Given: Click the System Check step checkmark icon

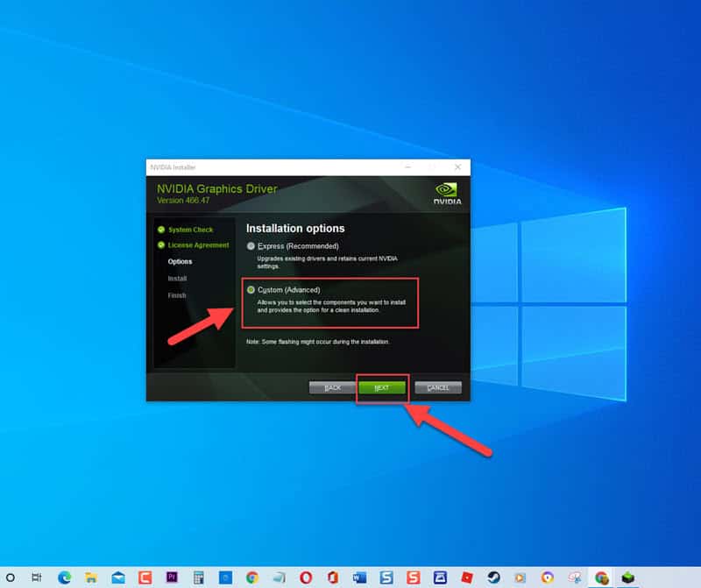Looking at the screenshot, I should 161,230.
